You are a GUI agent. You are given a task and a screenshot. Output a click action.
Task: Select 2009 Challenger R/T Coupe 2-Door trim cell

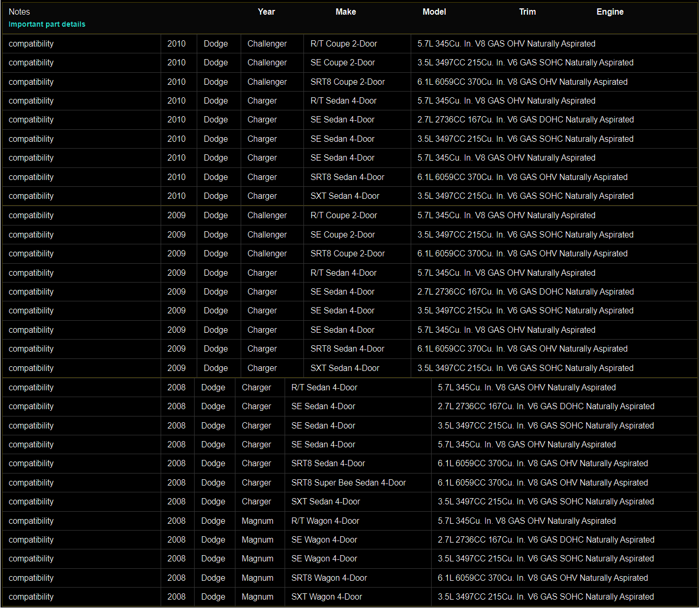343,215
